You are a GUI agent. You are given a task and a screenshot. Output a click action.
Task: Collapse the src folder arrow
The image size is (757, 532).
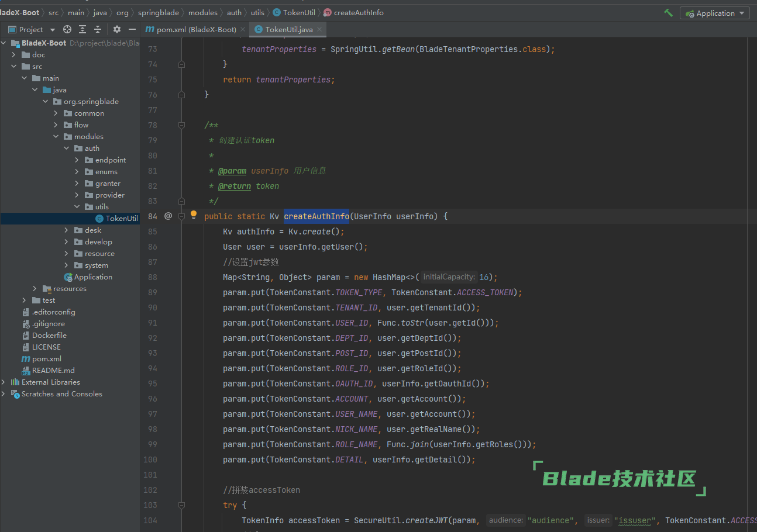(14, 67)
